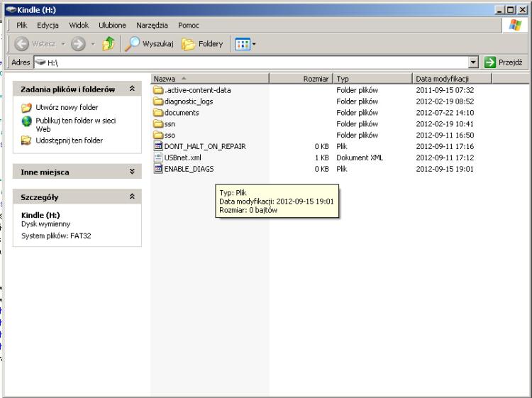Click the Windows logo throbber icon
This screenshot has width=532, height=398.
pos(515,25)
